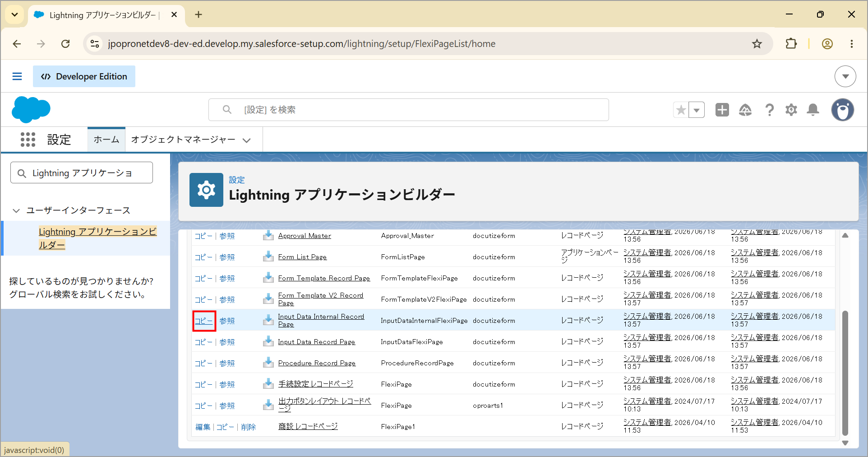Open the オブジェクトマネージャー dropdown chevron
The image size is (868, 457).
click(x=246, y=140)
